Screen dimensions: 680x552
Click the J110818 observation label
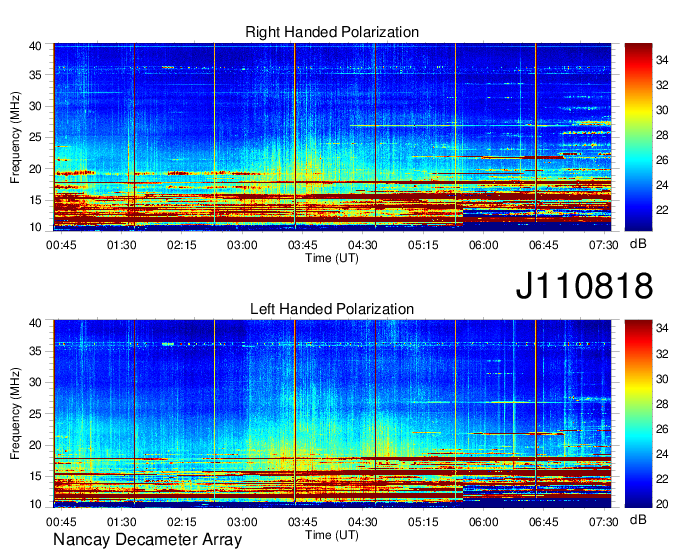584,285
